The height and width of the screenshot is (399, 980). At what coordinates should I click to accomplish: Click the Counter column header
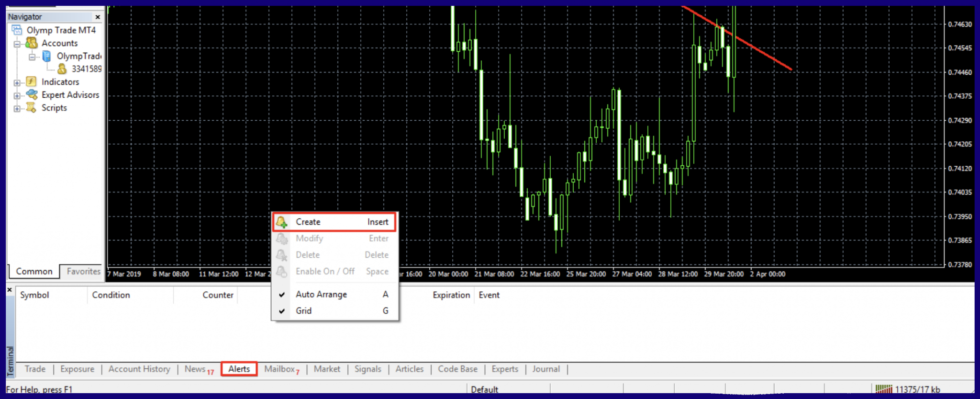click(x=206, y=295)
